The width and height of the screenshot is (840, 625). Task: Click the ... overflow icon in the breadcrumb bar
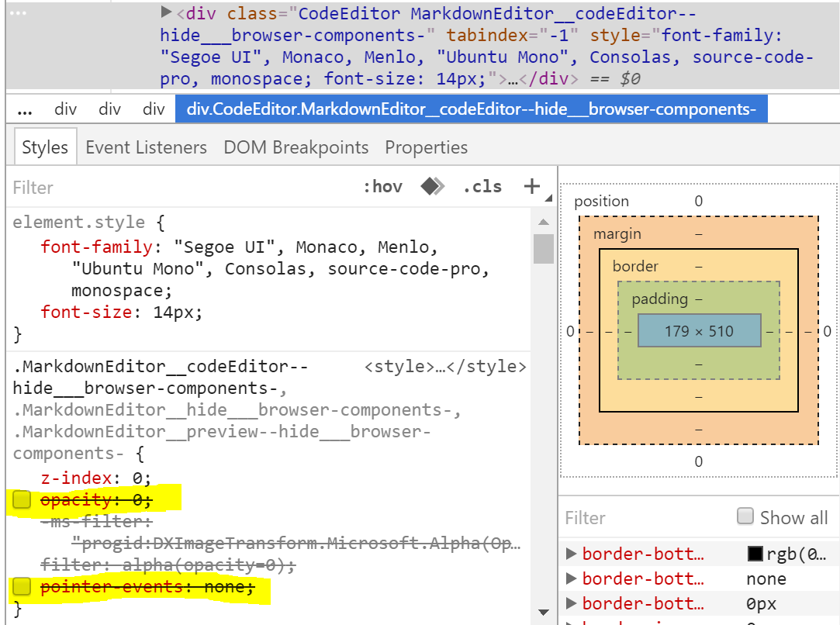tap(25, 109)
